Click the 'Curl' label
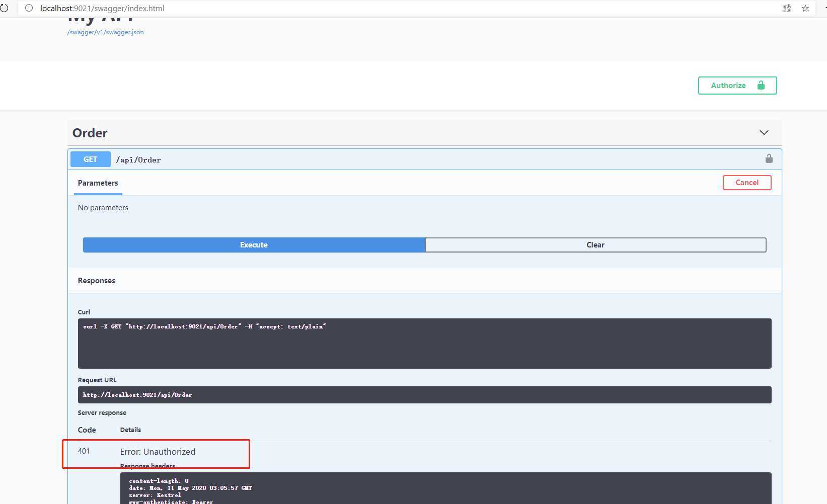The width and height of the screenshot is (827, 504). [84, 312]
